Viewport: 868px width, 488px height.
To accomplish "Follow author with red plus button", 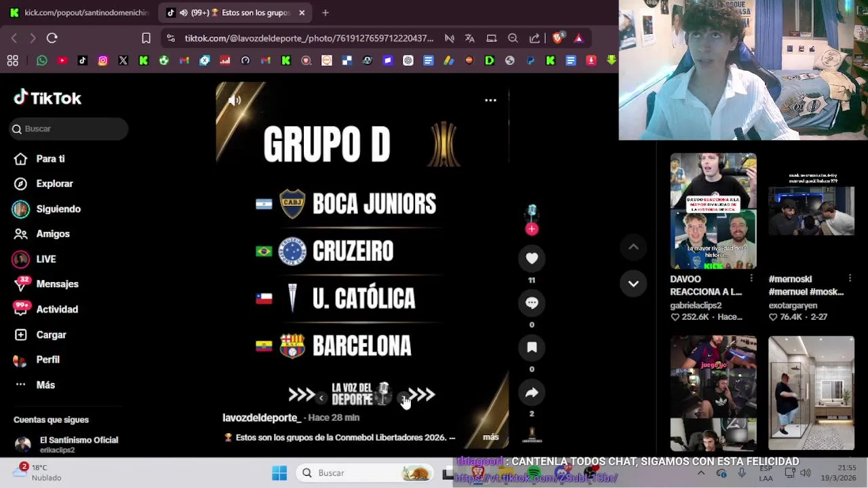I will point(532,229).
